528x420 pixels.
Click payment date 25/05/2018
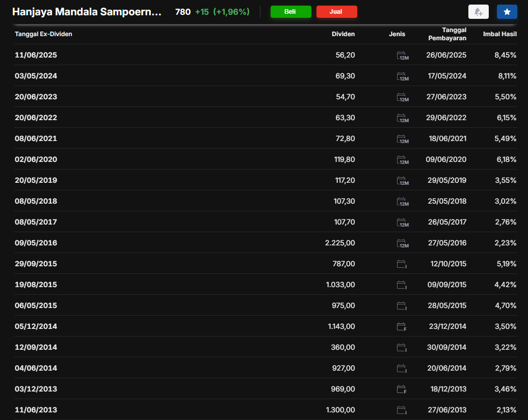point(447,201)
